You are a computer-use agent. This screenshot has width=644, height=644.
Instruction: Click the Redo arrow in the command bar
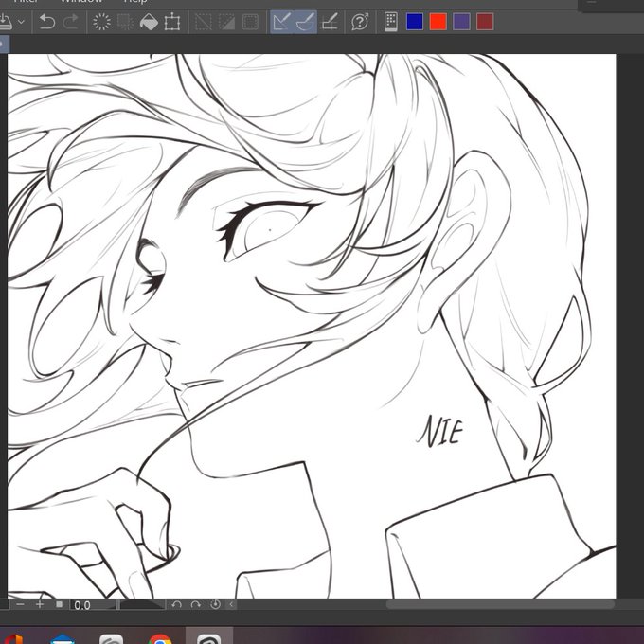(71, 22)
